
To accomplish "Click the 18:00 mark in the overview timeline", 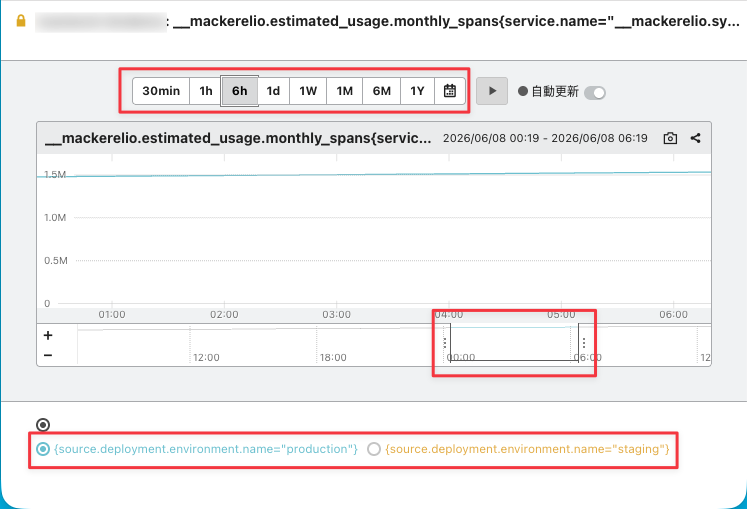I will coord(333,357).
